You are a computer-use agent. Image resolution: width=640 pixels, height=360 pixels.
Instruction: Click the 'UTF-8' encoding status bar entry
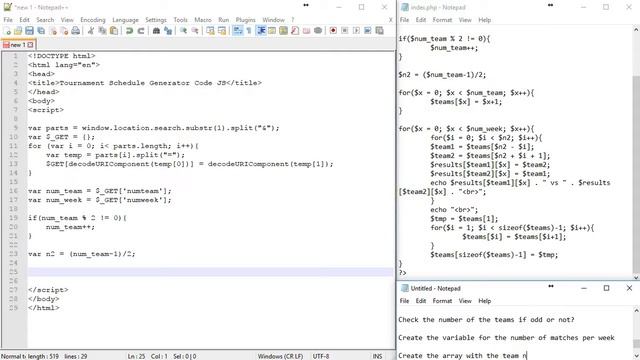point(321,356)
